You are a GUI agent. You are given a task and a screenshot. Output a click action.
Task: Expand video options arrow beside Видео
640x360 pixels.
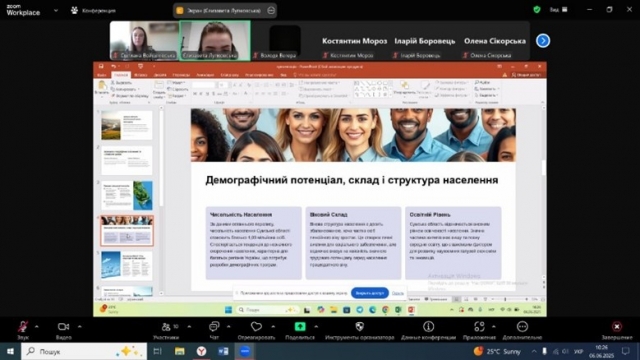[79, 327]
